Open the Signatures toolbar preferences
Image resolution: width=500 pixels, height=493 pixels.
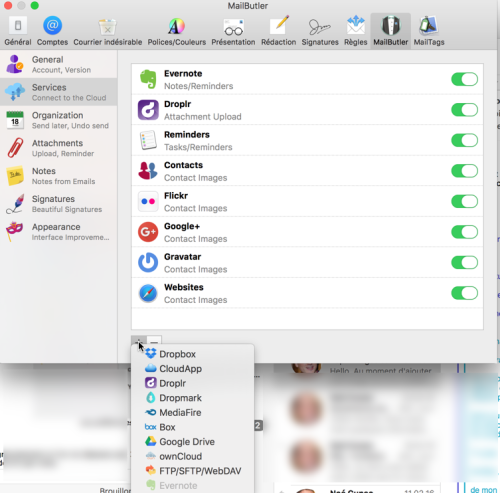(x=320, y=31)
